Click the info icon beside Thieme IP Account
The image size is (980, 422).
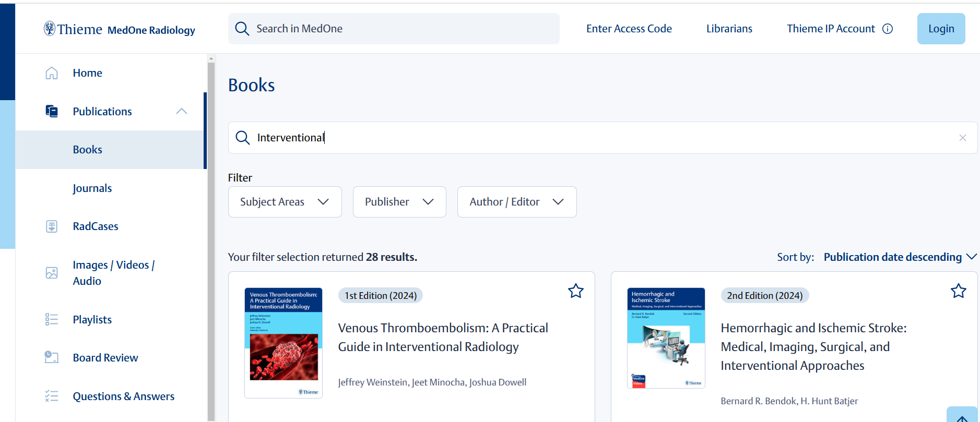888,29
